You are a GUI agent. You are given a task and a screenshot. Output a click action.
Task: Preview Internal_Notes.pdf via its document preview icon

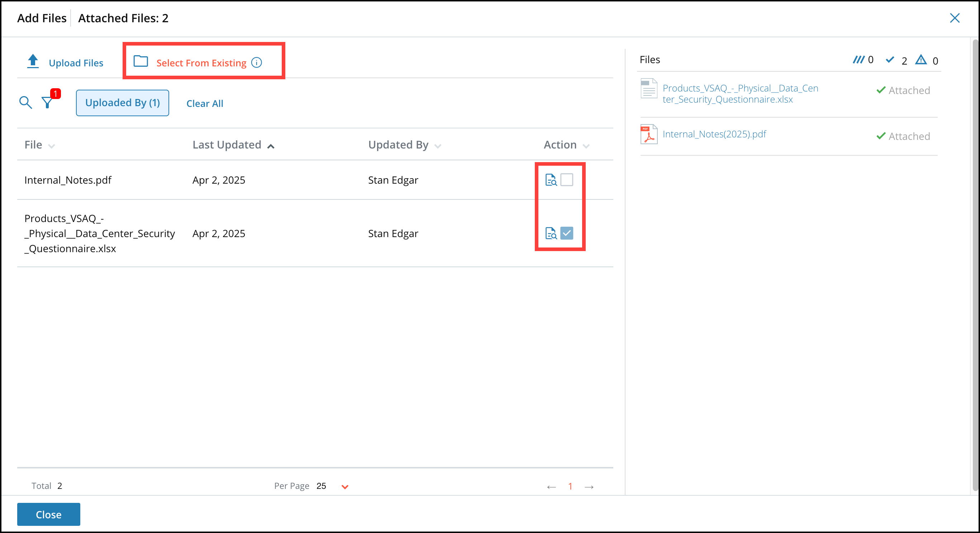(x=551, y=179)
